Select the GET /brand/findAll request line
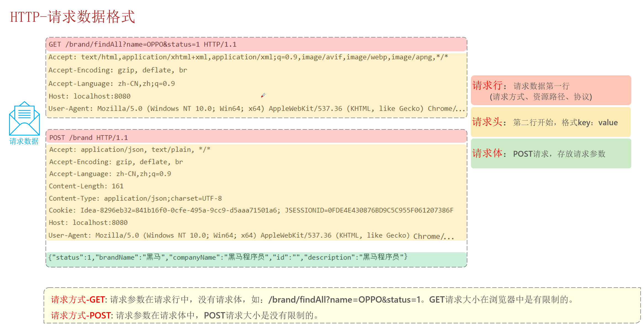This screenshot has width=644, height=324. coord(142,44)
